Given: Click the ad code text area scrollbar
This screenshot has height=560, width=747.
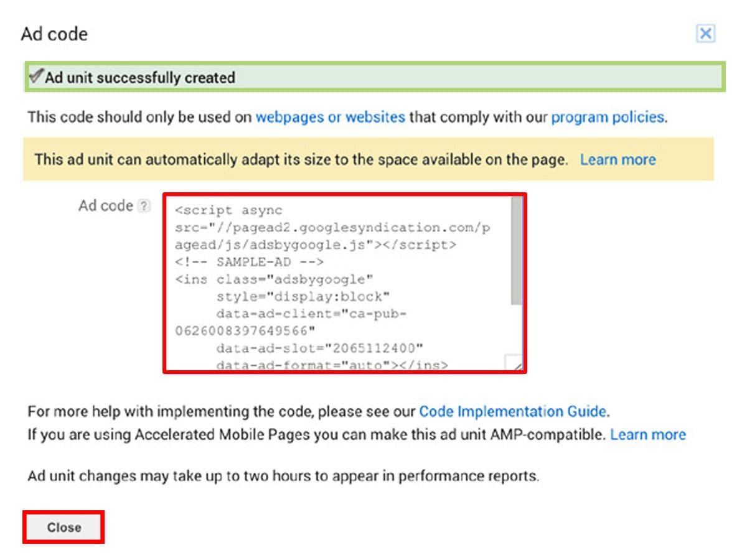Looking at the screenshot, I should pos(517,250).
